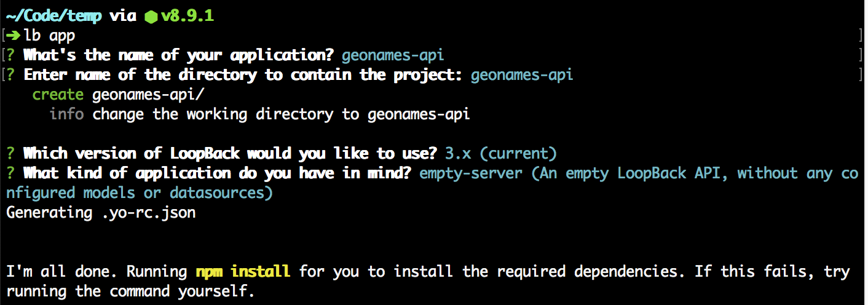The height and width of the screenshot is (305, 868).
Task: Click the green prompt arrow icon
Action: coord(14,36)
